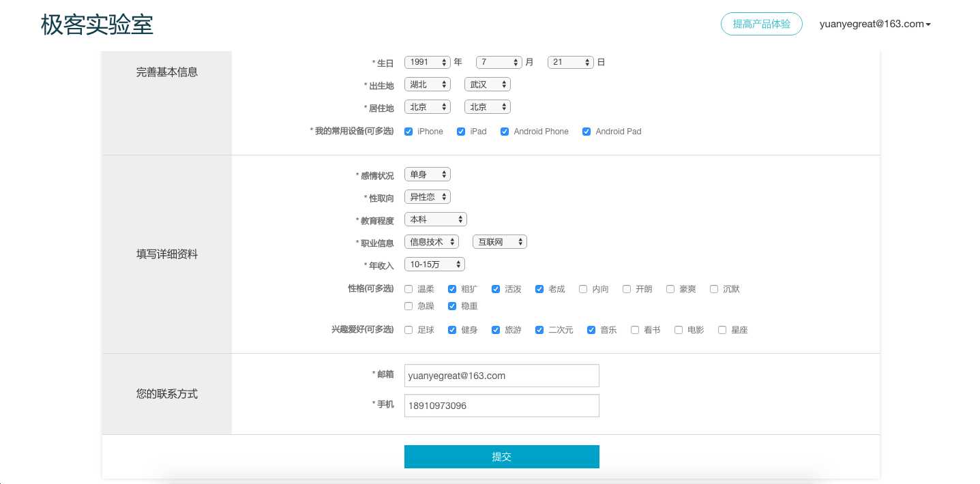
Task: Check the 看书 hobby checkbox
Action: [x=635, y=330]
